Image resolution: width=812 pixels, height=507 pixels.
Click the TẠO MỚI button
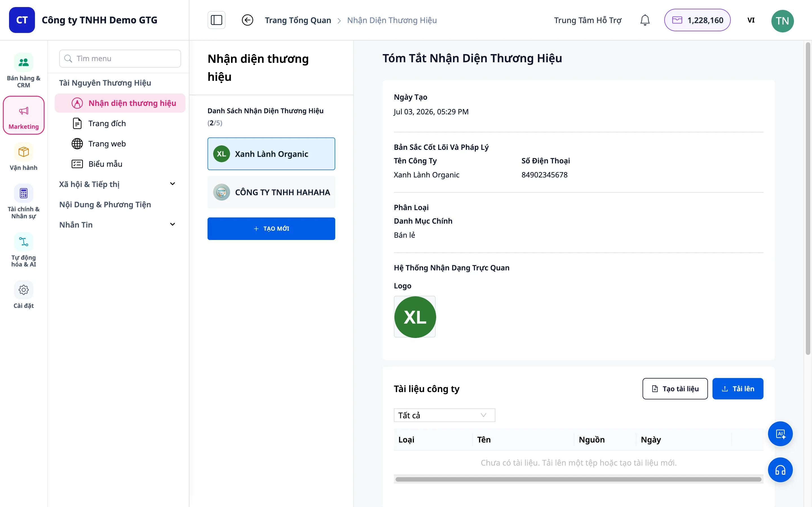(x=271, y=229)
